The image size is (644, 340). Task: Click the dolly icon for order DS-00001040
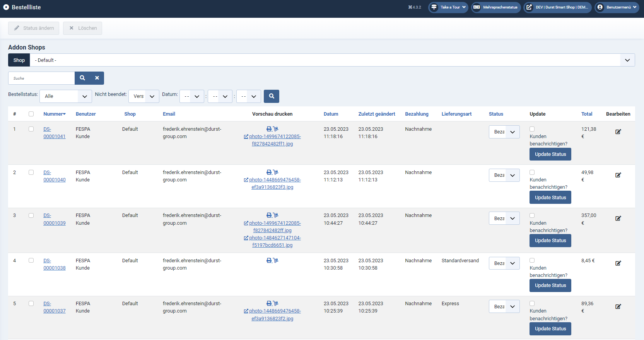pos(275,172)
